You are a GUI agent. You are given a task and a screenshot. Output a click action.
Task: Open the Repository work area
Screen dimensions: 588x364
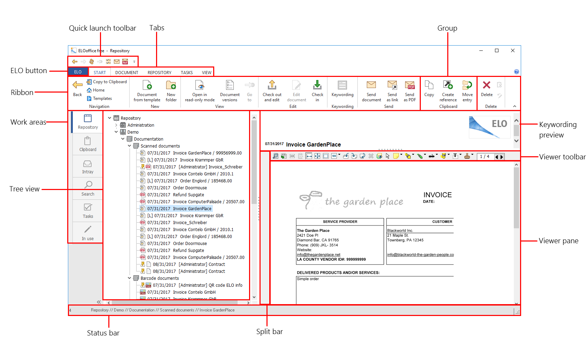click(88, 122)
